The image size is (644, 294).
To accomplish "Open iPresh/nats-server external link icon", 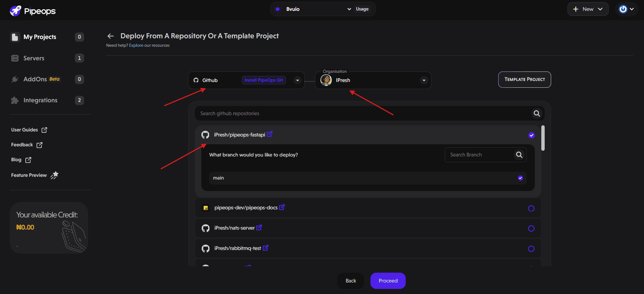I will pyautogui.click(x=259, y=227).
